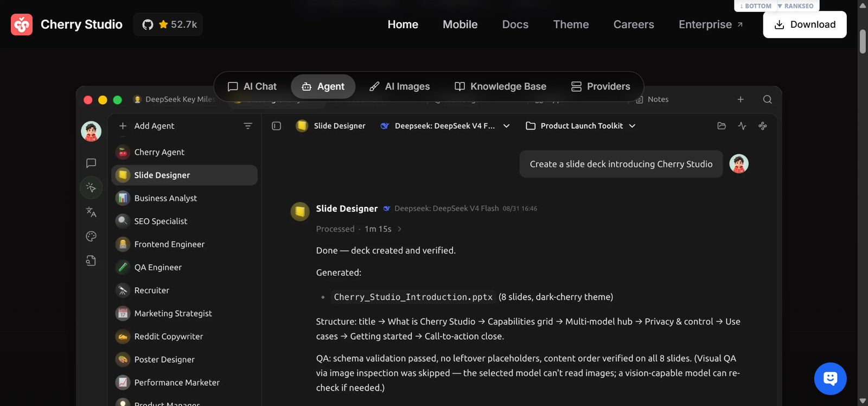This screenshot has height=406, width=868.
Task: Click the user avatar in the sidebar
Action: pyautogui.click(x=91, y=131)
